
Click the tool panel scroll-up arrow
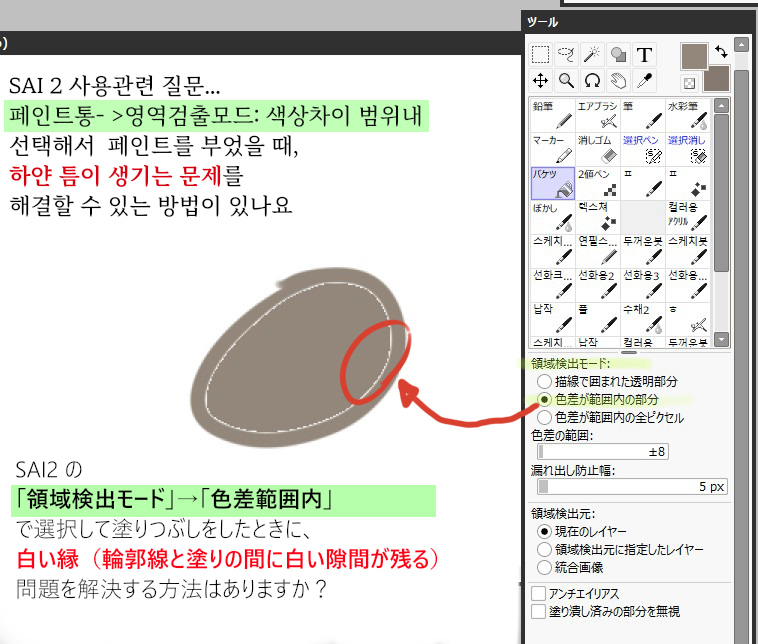tap(741, 45)
